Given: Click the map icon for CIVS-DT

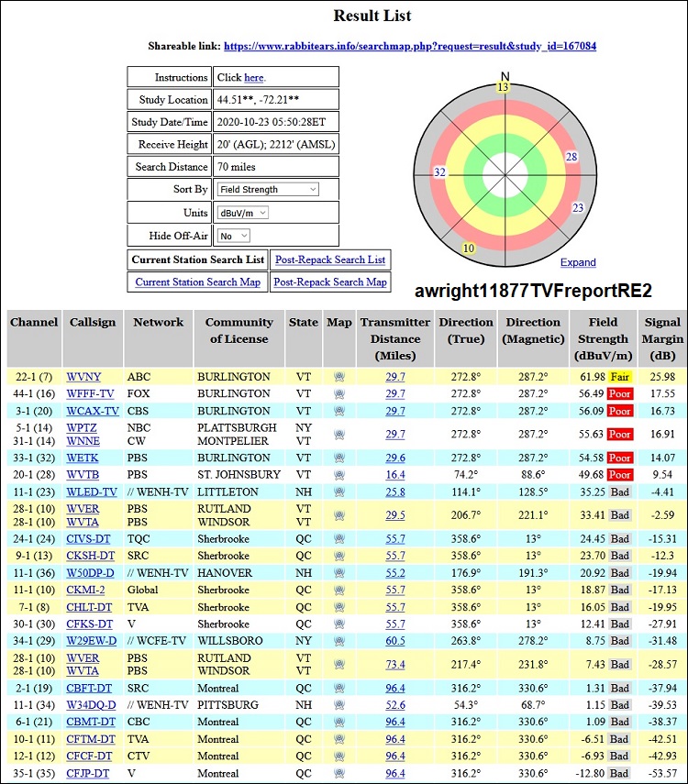Looking at the screenshot, I should 338,539.
